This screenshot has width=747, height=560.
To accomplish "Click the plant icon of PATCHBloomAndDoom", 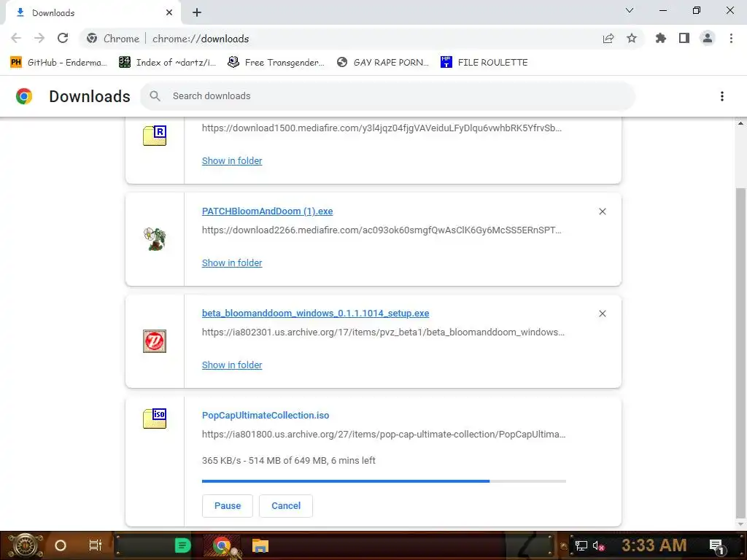I will pyautogui.click(x=155, y=238).
